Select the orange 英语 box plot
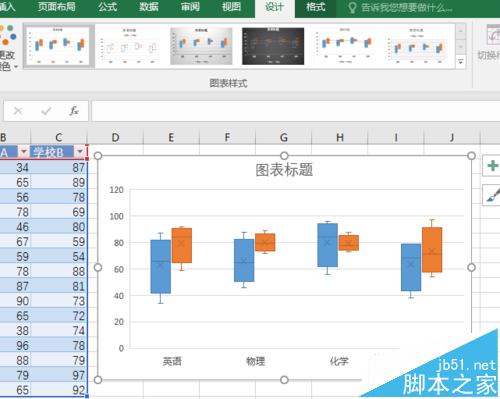The width and height of the screenshot is (500, 399). tap(182, 245)
